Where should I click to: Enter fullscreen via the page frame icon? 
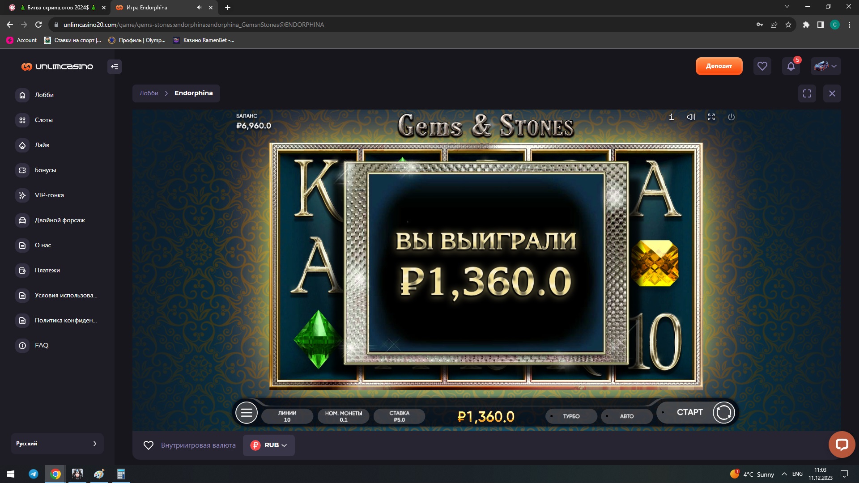coord(807,93)
